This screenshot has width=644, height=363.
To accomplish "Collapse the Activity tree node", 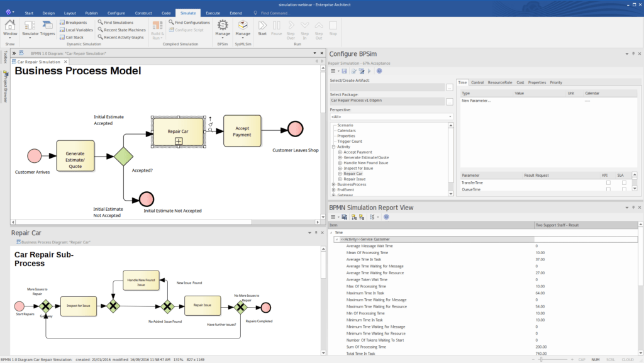I will click(x=333, y=147).
